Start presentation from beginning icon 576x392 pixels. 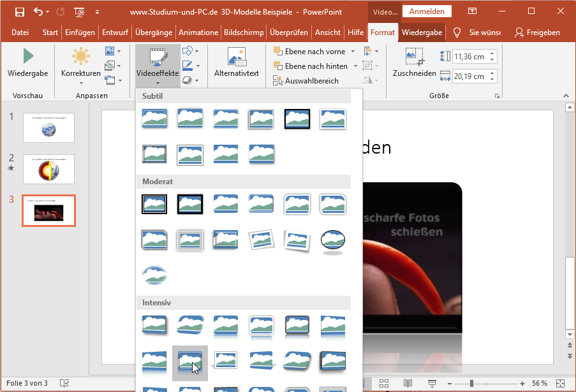pos(79,12)
